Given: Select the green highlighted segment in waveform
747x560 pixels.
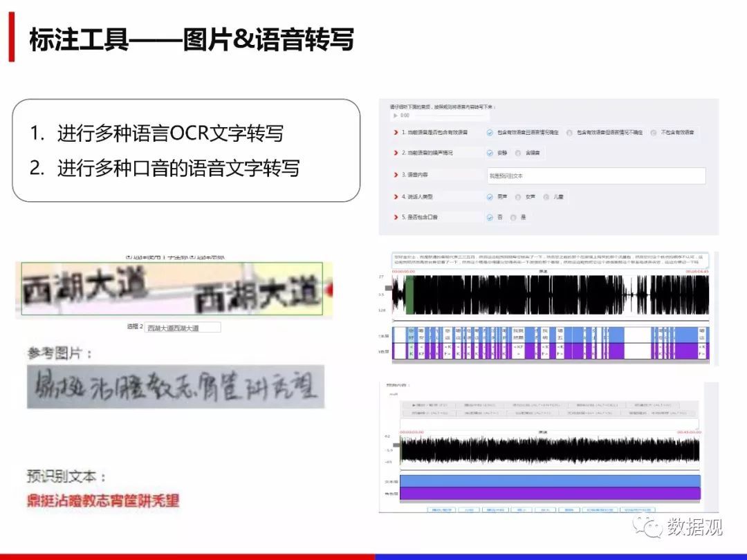Looking at the screenshot, I should click(409, 295).
